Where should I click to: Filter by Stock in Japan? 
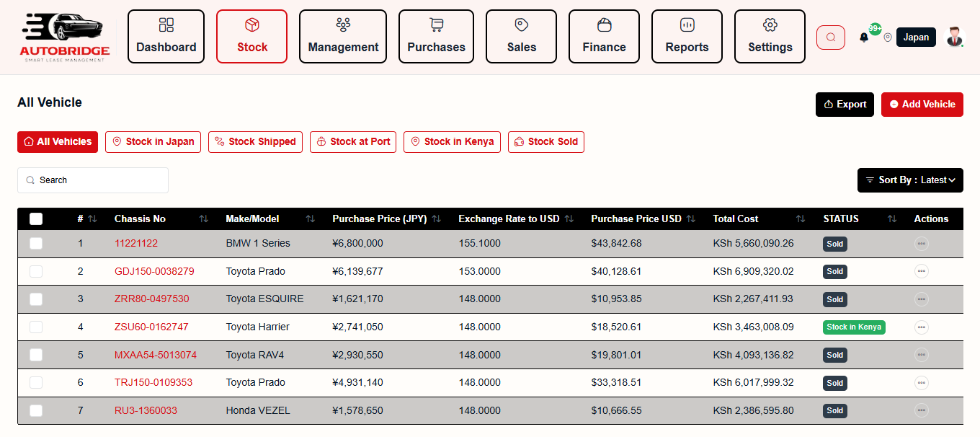tap(153, 142)
